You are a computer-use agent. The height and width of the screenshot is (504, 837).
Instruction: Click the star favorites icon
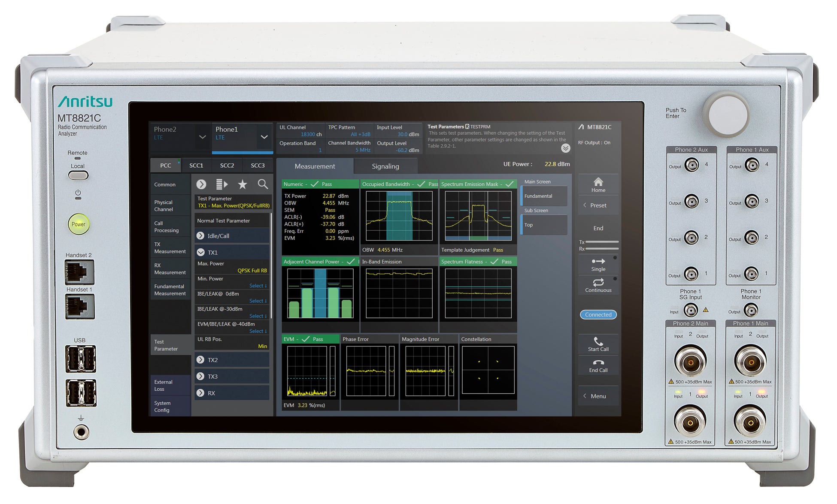tap(243, 184)
